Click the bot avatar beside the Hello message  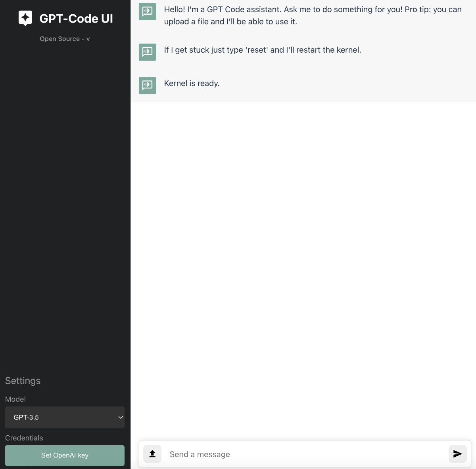[147, 11]
